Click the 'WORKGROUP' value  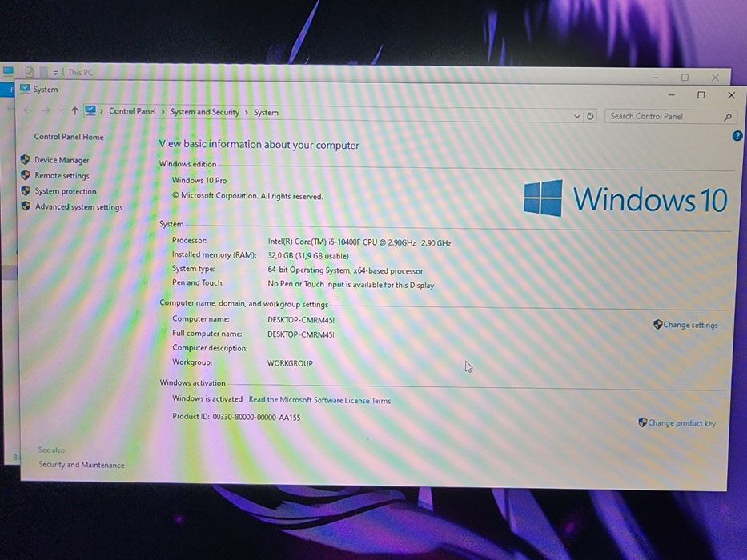click(x=290, y=363)
